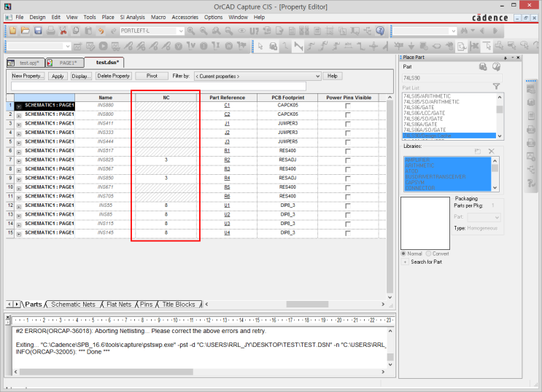Click the binoculars Find icon
The height and width of the screenshot is (392, 542).
[x=464, y=31]
